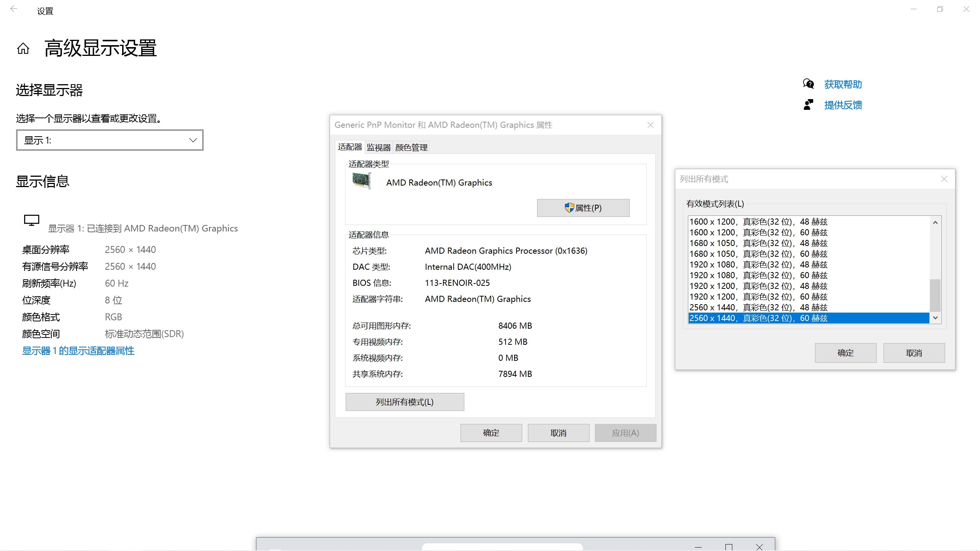Click DAC value Internal DAC(400MHz)
Image resolution: width=980 pixels, height=551 pixels.
click(x=468, y=267)
